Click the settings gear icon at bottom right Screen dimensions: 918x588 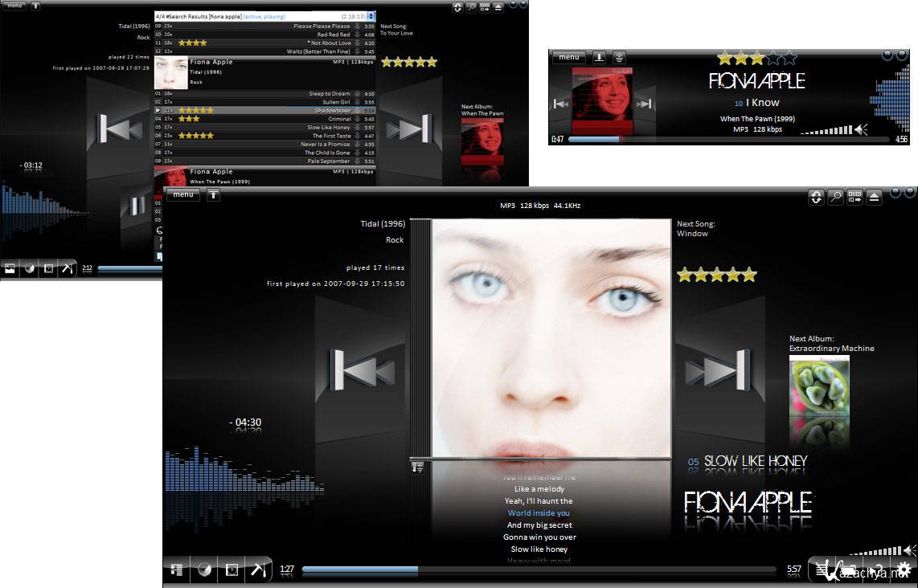(x=903, y=570)
